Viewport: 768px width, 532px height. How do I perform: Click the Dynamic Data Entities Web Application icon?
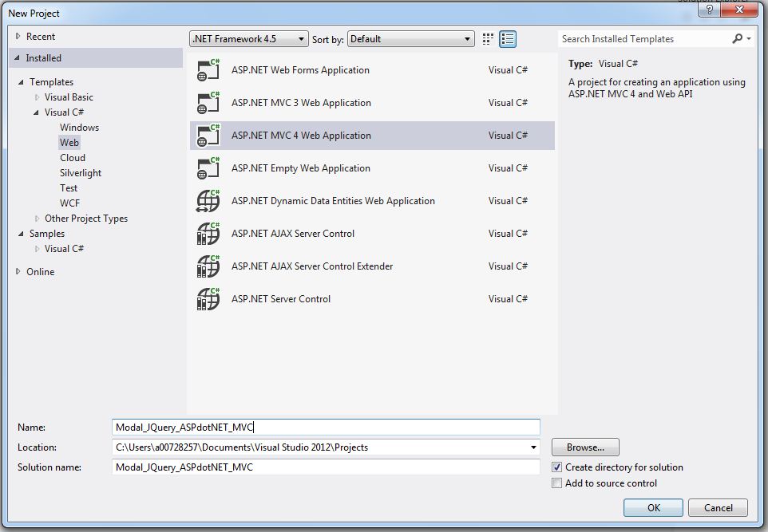pos(208,201)
